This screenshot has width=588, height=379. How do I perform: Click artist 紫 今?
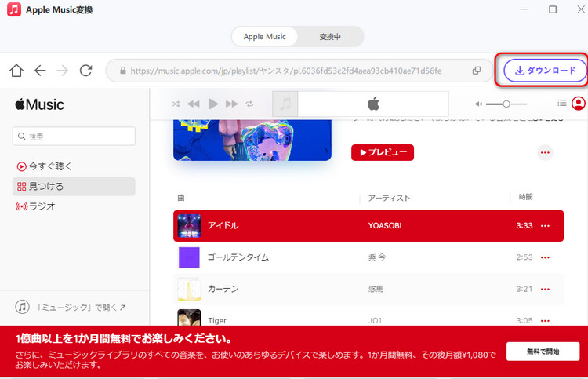[377, 257]
